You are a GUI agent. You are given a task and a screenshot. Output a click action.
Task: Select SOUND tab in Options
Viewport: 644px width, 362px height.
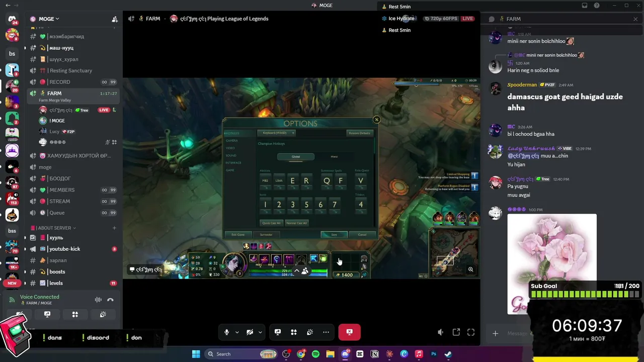tap(231, 155)
